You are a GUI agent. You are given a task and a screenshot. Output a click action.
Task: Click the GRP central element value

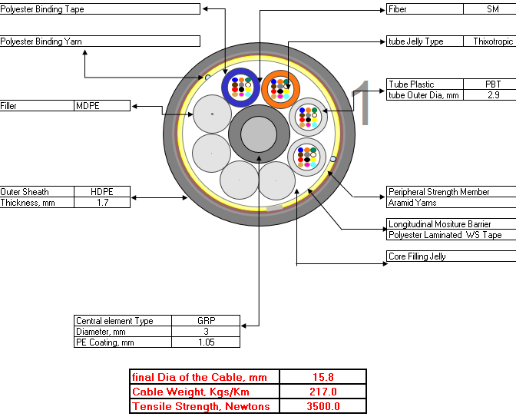tap(206, 321)
